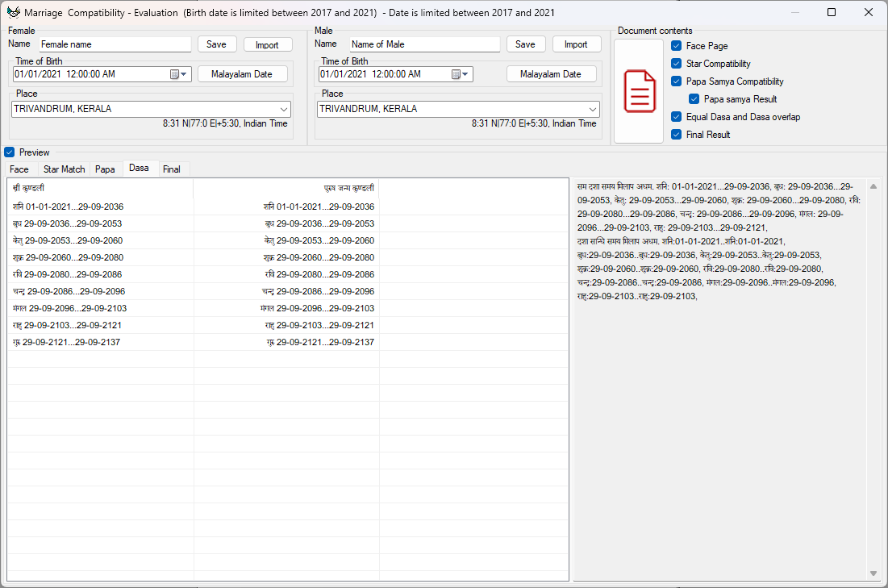This screenshot has height=588, width=888.
Task: Expand the female Place dropdown
Action: [x=284, y=110]
